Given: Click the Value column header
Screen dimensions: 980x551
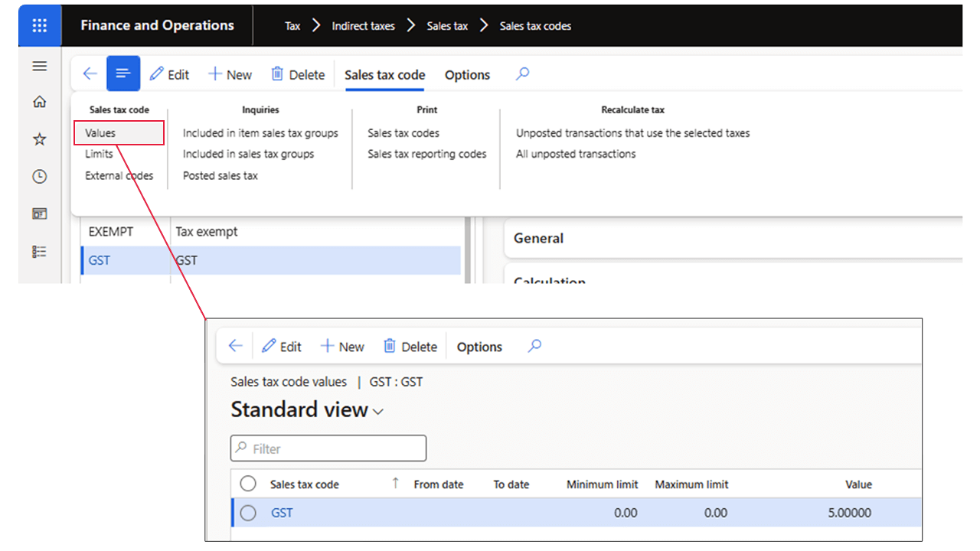Looking at the screenshot, I should 859,484.
